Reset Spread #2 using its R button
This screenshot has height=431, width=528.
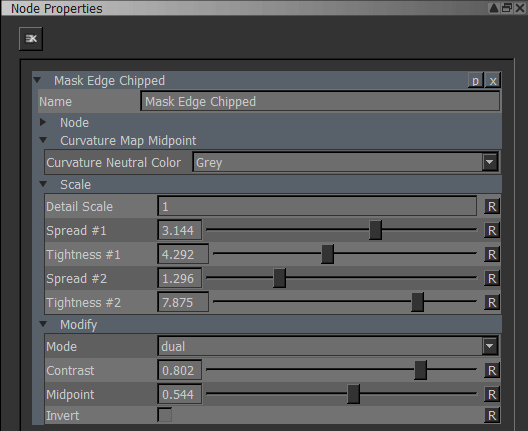click(492, 278)
